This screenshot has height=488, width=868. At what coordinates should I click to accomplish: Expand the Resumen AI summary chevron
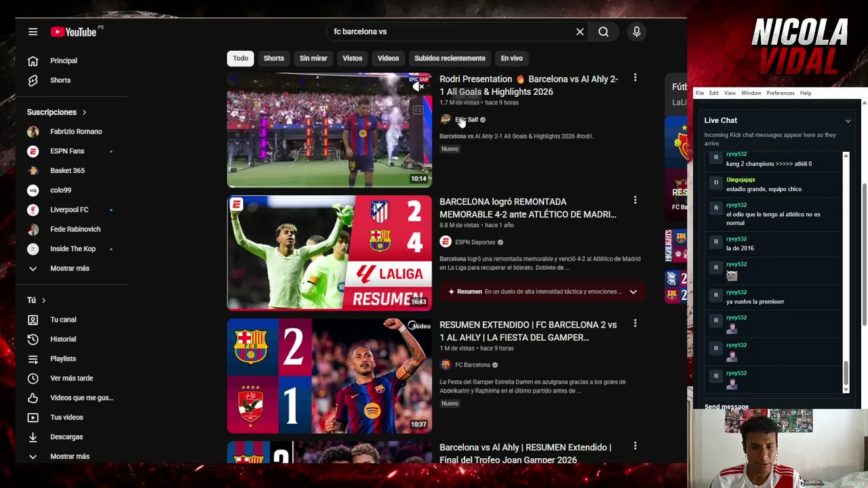click(633, 292)
